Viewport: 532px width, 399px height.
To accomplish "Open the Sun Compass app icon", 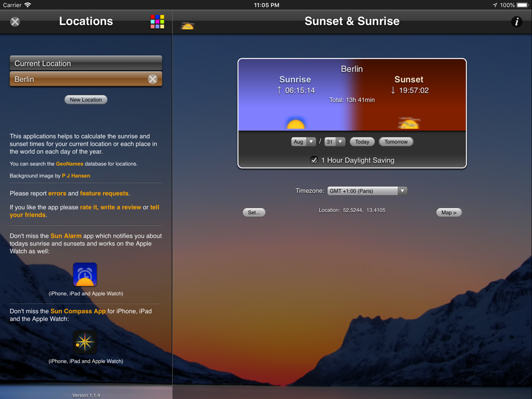I will [85, 342].
